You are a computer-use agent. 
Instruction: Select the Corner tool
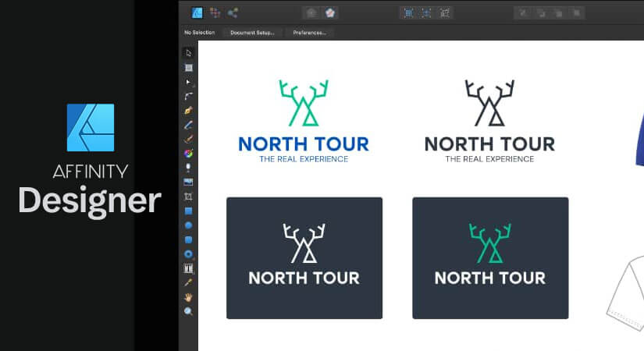[189, 97]
